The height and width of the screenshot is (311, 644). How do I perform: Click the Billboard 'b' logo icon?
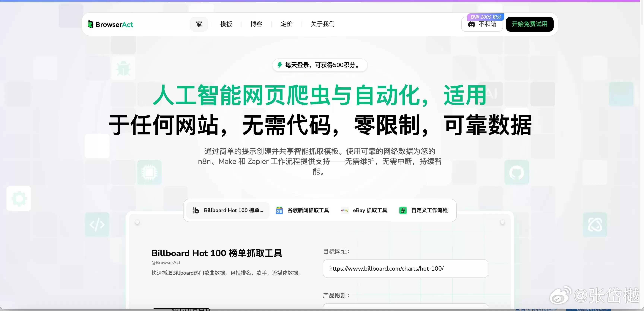[196, 211]
